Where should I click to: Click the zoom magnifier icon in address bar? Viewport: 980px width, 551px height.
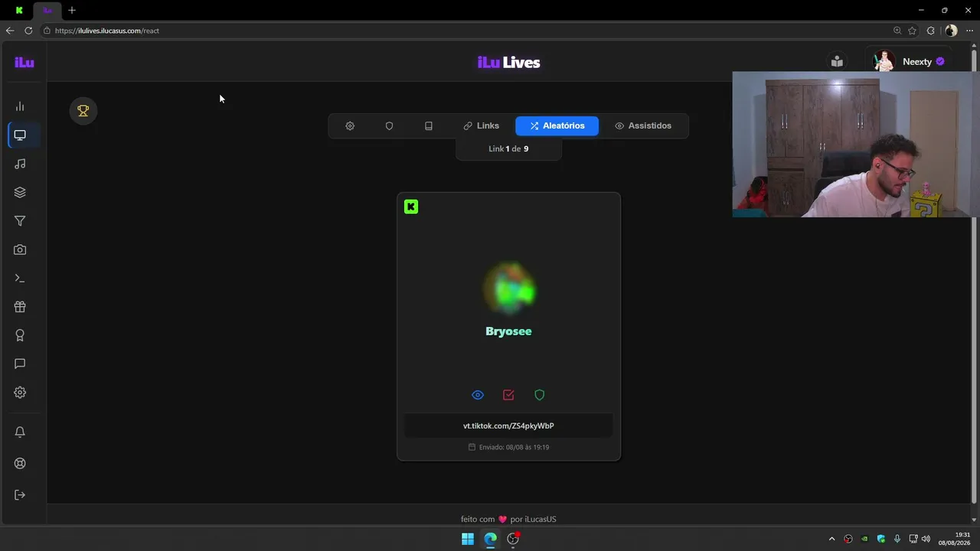click(897, 31)
